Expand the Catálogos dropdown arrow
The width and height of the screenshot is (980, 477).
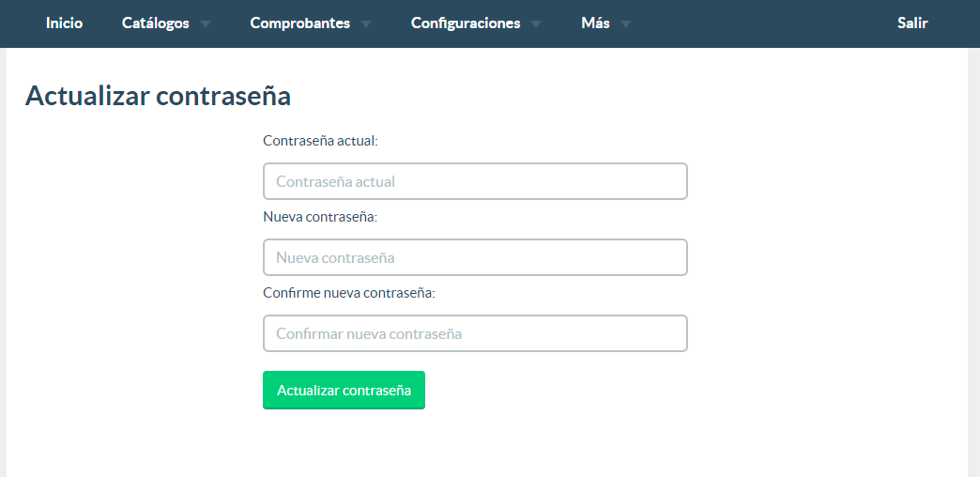206,24
